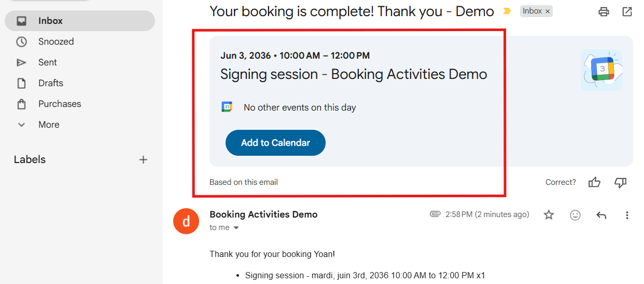Click the paperclip attachment icon

[x=435, y=214]
